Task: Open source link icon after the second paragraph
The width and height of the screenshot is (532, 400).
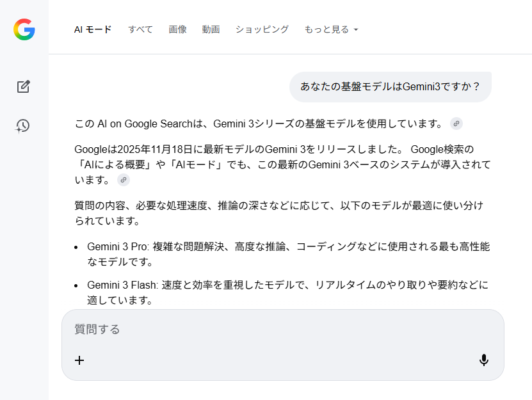Action: coord(123,180)
